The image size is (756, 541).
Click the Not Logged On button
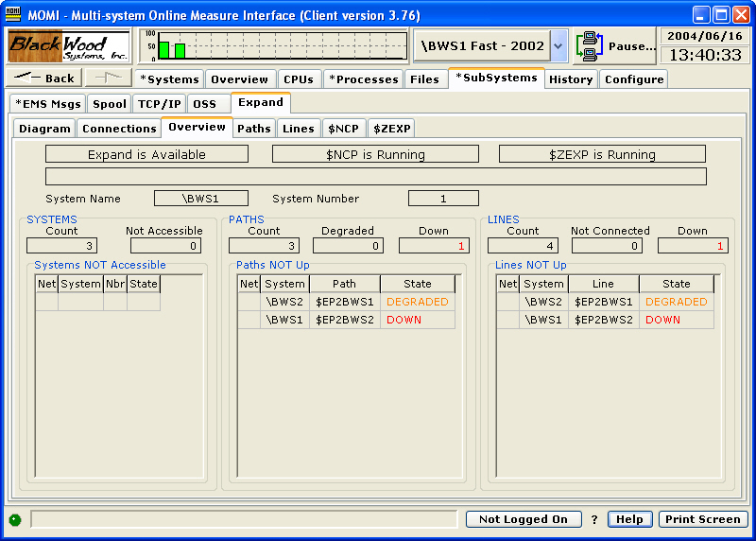[x=524, y=519]
